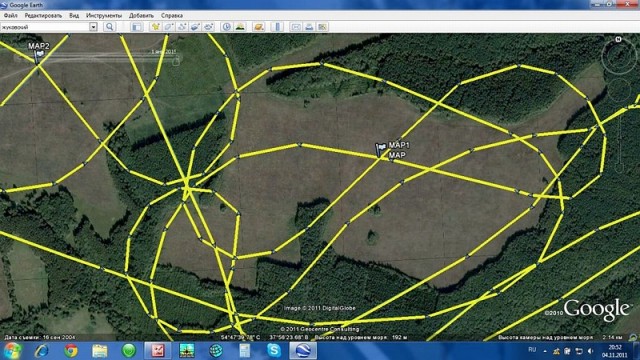Expand the search box history dropdown arrow
The width and height of the screenshot is (640, 360).
(x=93, y=27)
